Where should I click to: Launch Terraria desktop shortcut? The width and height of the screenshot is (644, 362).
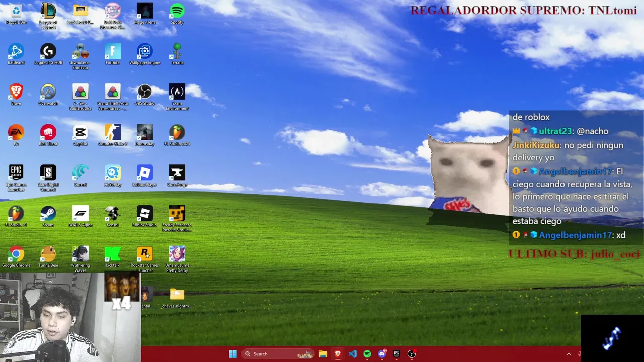coord(177,54)
